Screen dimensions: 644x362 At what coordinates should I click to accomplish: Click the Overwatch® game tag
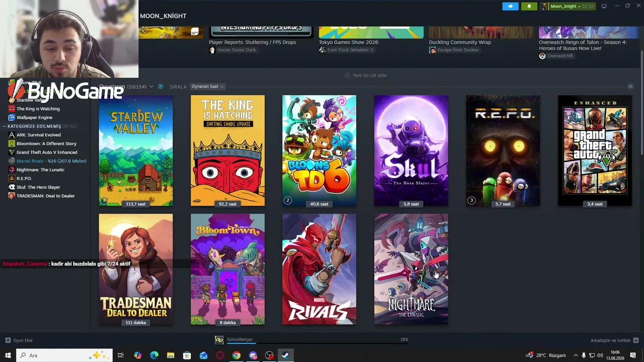click(x=559, y=56)
